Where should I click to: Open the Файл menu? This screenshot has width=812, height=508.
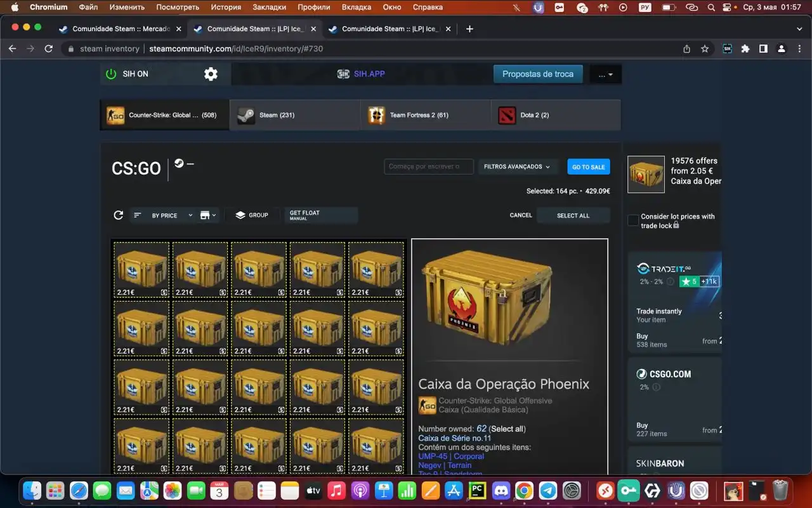[x=88, y=8]
